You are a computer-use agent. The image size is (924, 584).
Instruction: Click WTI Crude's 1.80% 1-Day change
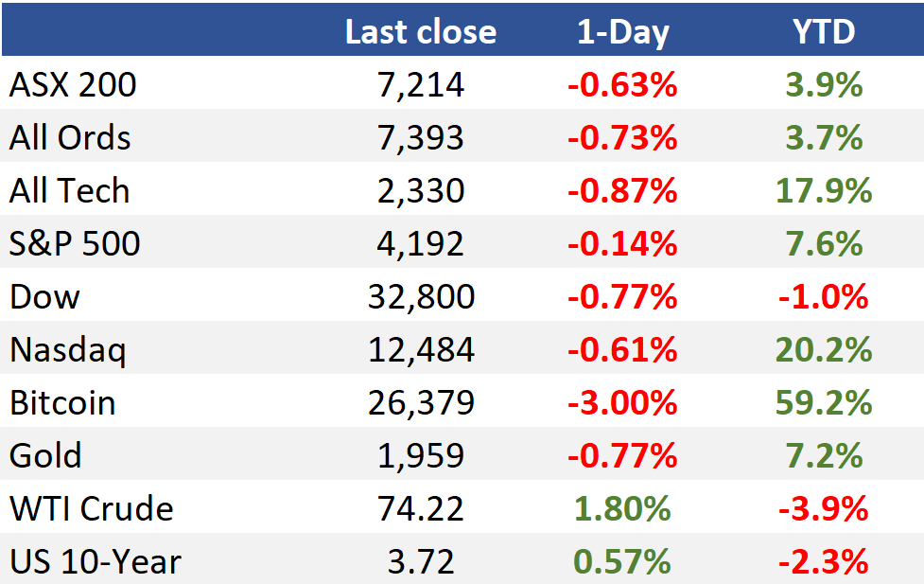pos(622,509)
